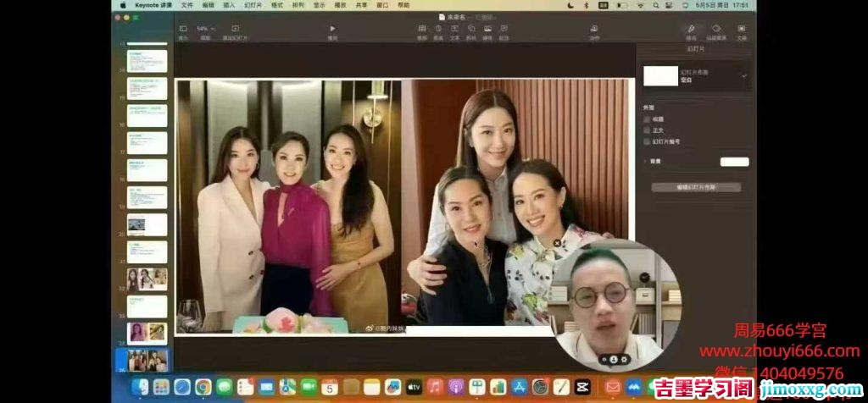Toggle the 幻灯片编号 slide number checkbox
Image resolution: width=868 pixels, height=403 pixels.
click(x=648, y=141)
